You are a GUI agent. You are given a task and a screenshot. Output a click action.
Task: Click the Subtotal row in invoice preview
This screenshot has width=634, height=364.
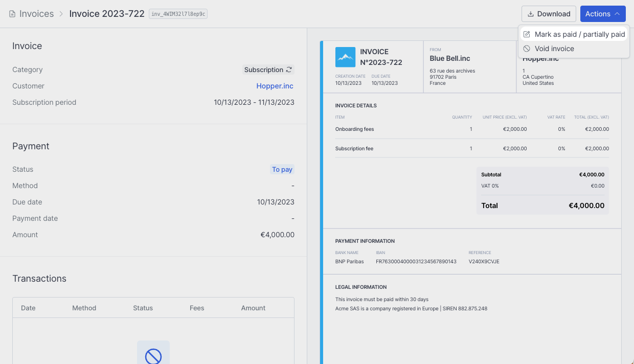[542, 174]
